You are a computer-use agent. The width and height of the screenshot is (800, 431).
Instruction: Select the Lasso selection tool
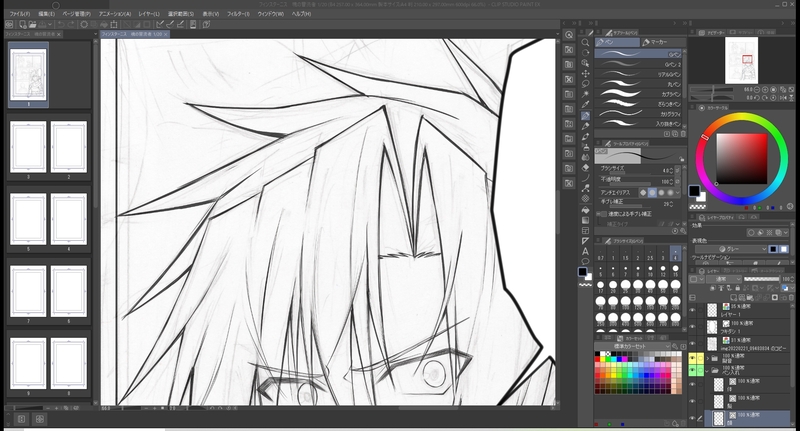pos(585,84)
